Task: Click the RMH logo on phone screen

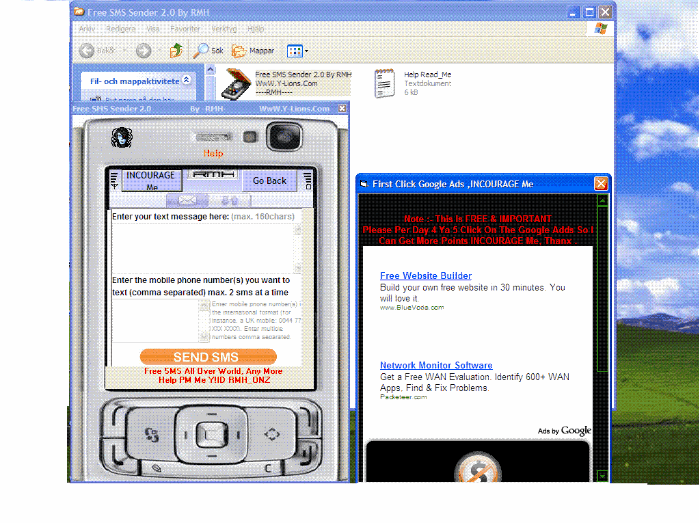Action: point(213,174)
